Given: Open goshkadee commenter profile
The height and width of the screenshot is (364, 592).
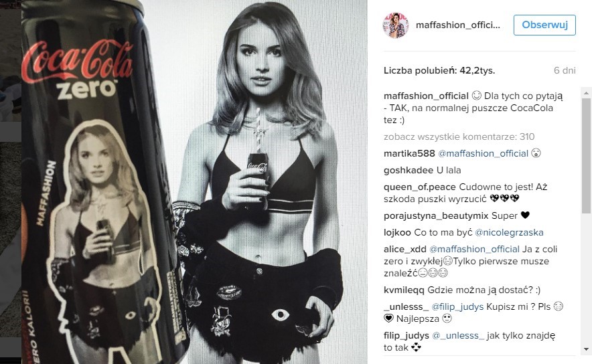Looking at the screenshot, I should point(409,170).
